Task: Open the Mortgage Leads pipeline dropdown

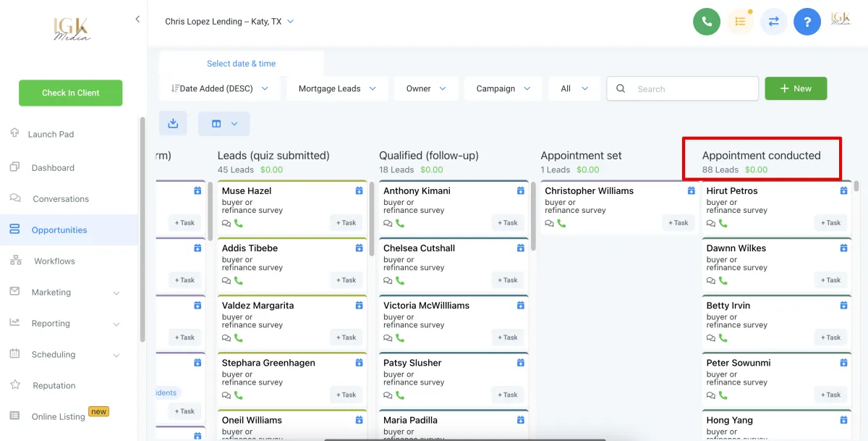Action: click(x=337, y=89)
